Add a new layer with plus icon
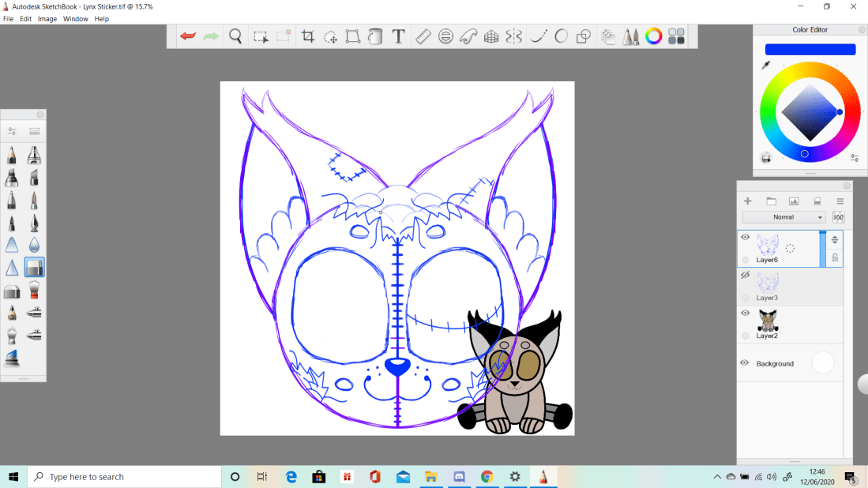This screenshot has width=868, height=488. [x=748, y=201]
